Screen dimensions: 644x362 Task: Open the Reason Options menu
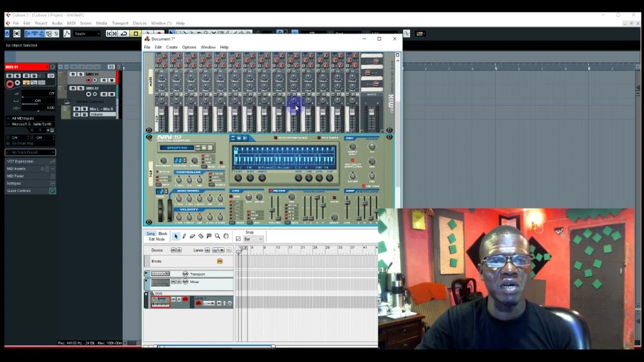[x=189, y=47]
